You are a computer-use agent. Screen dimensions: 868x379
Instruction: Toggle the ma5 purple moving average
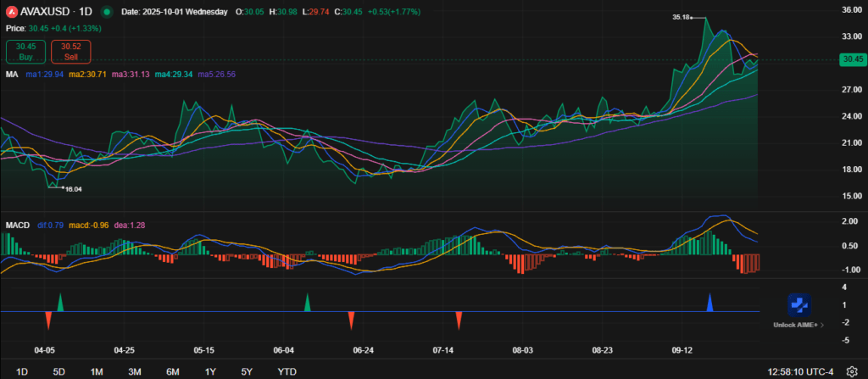[x=217, y=75]
